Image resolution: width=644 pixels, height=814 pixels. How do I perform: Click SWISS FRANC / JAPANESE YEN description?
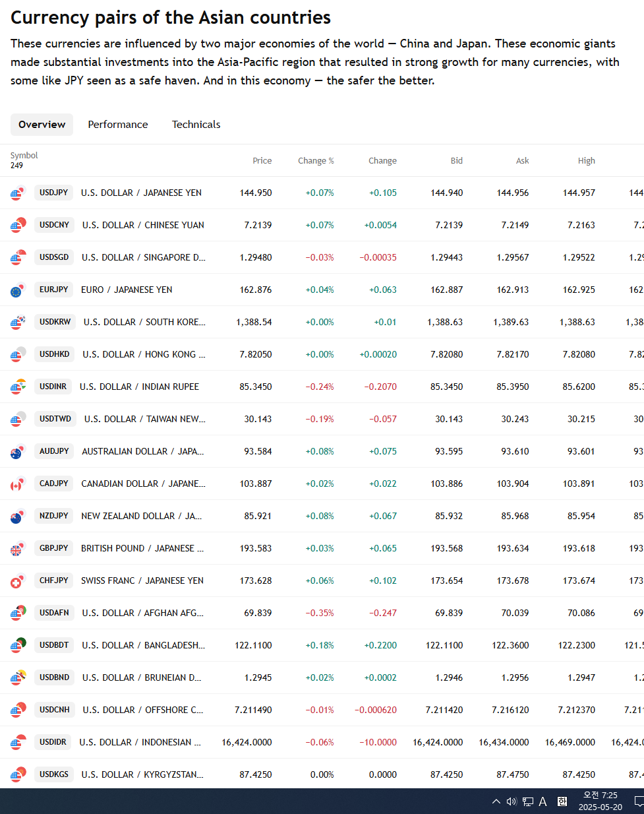click(142, 581)
